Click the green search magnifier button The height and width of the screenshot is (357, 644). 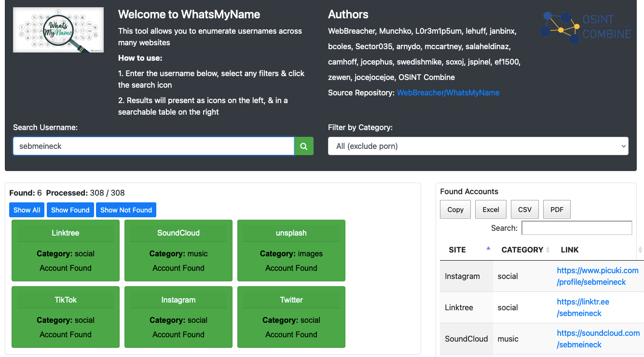click(x=304, y=146)
